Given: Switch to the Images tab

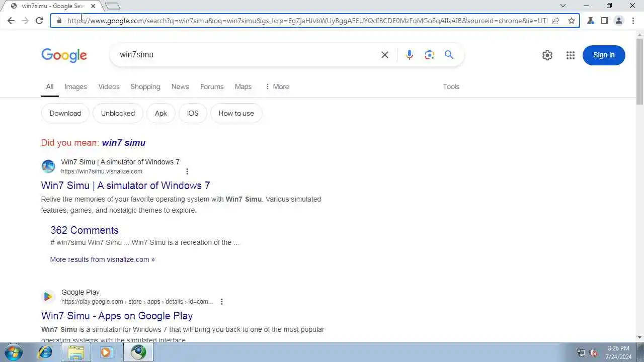Looking at the screenshot, I should point(76,86).
